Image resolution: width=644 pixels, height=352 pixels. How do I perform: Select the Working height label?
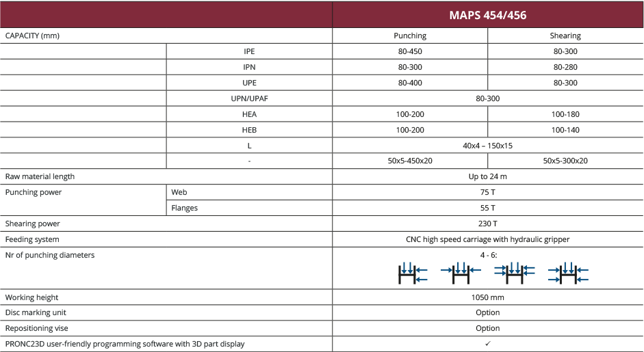(x=31, y=297)
